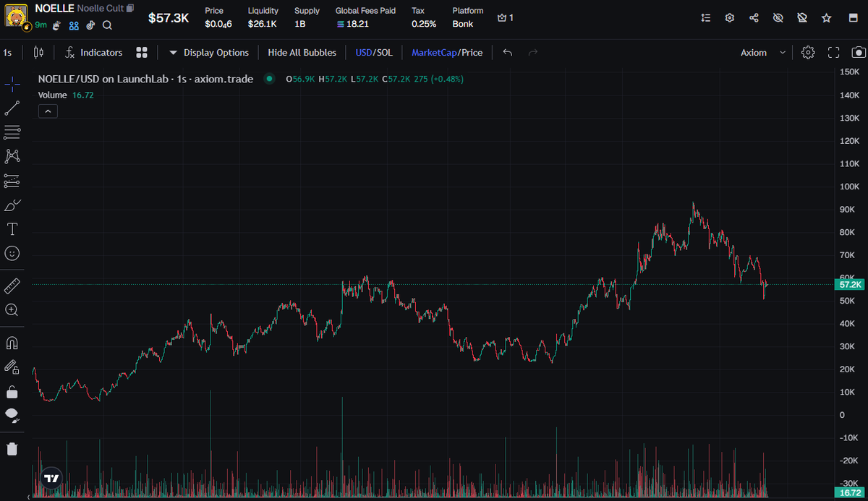Open chart settings gear in chart toolbar
This screenshot has width=868, height=501.
809,53
